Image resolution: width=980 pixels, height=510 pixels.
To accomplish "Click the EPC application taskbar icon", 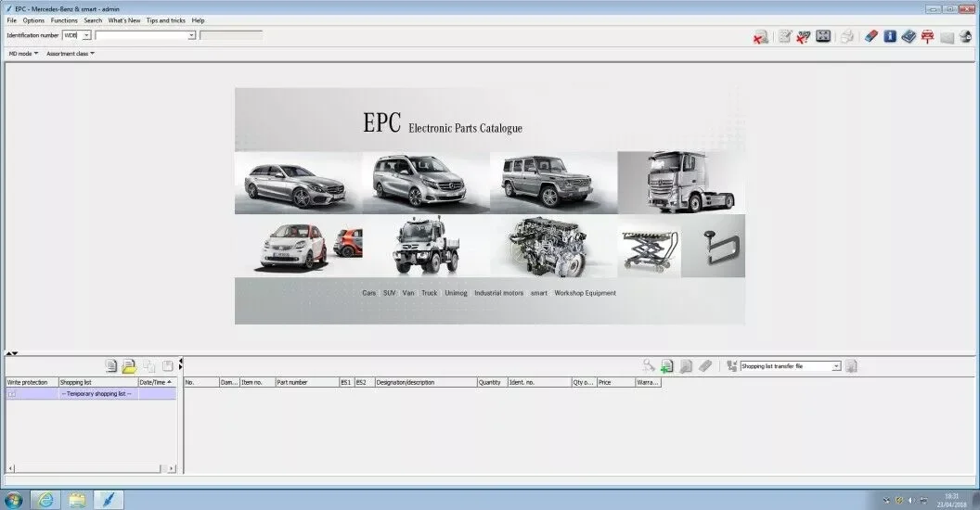I will [109, 500].
